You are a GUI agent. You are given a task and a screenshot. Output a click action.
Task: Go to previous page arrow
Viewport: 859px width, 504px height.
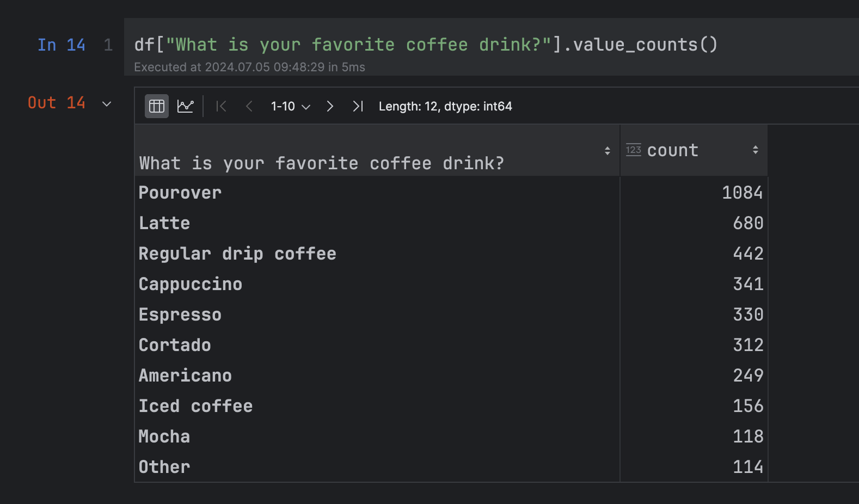249,106
